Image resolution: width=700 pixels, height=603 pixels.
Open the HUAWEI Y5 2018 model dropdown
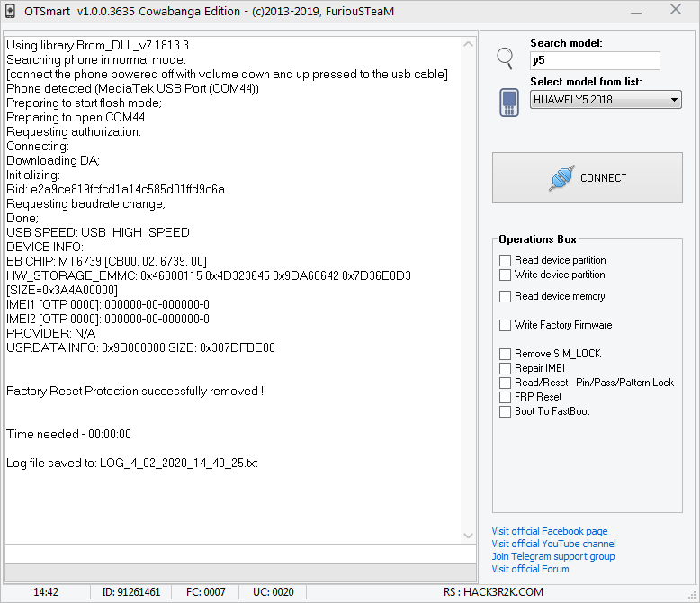[x=606, y=100]
